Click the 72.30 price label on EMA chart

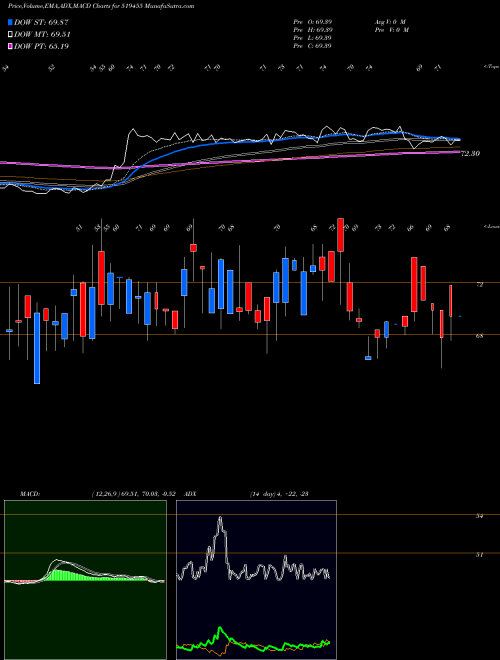[x=471, y=154]
